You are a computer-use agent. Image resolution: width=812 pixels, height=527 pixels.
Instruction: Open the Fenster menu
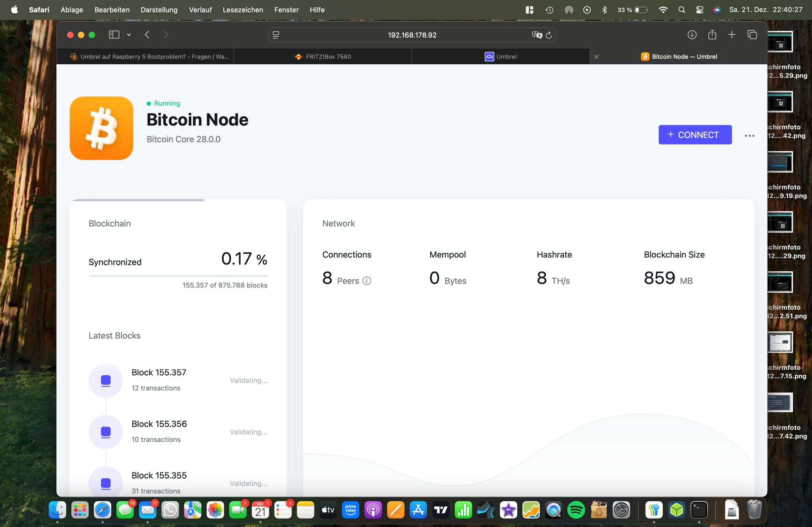tap(286, 10)
